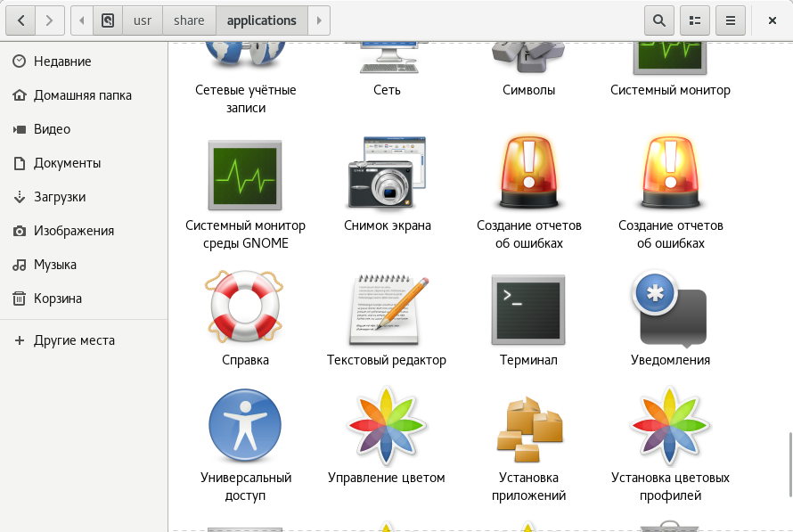Open Музыка in the sidebar
Image resolution: width=793 pixels, height=532 pixels.
click(x=84, y=265)
